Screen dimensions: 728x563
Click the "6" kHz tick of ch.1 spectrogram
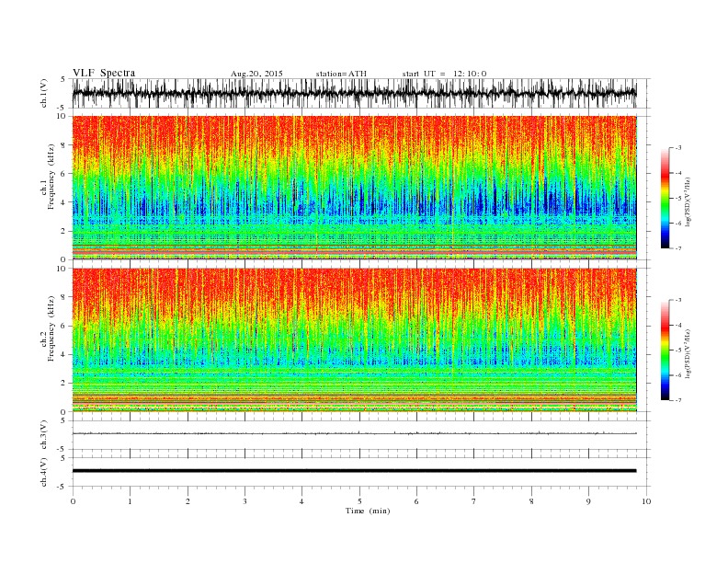point(64,174)
